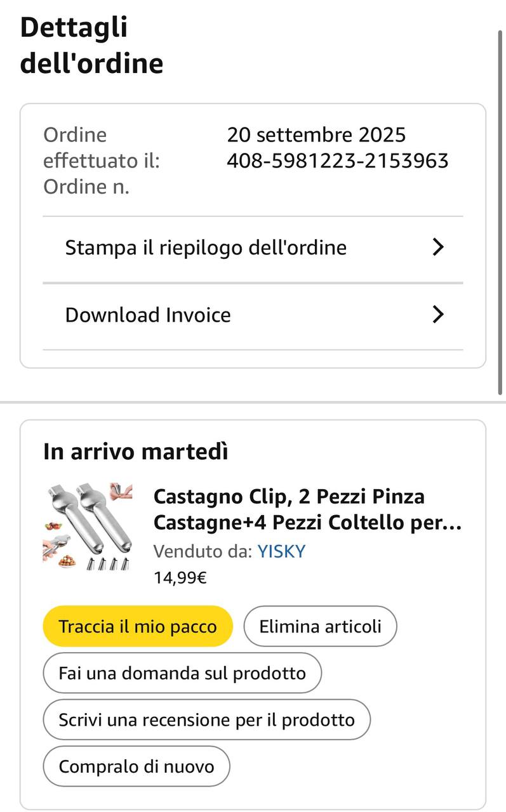This screenshot has height=812, width=506.
Task: Tap the arrow beside Download Invoice
Action: (x=437, y=315)
